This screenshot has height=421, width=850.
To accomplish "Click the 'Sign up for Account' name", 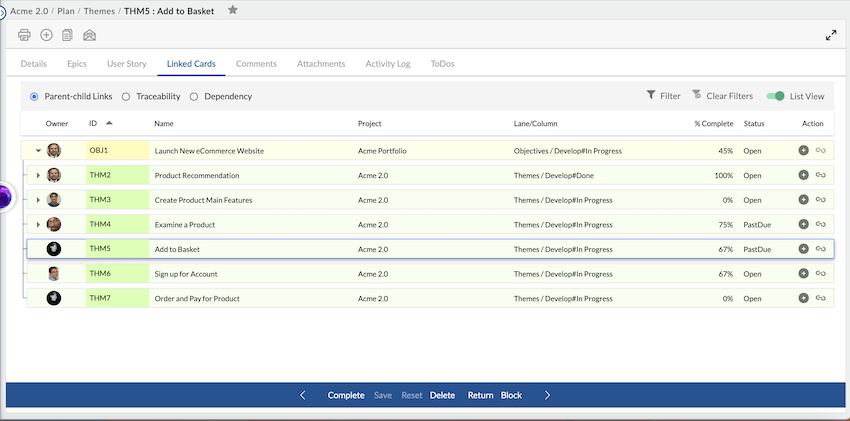I will click(186, 274).
